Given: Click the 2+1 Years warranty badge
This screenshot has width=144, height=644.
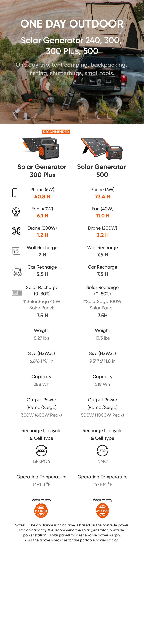Looking at the screenshot, I should (x=102, y=511).
